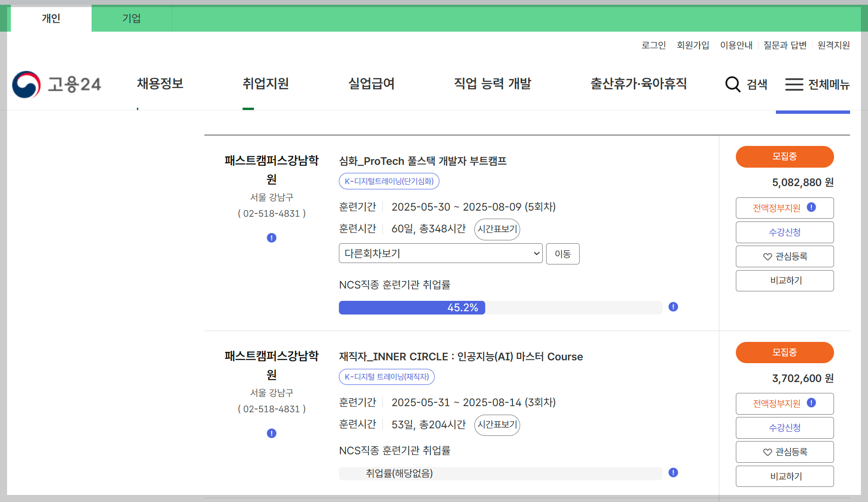Open the 직업 능력 개발 menu
This screenshot has width=868, height=502.
point(493,84)
